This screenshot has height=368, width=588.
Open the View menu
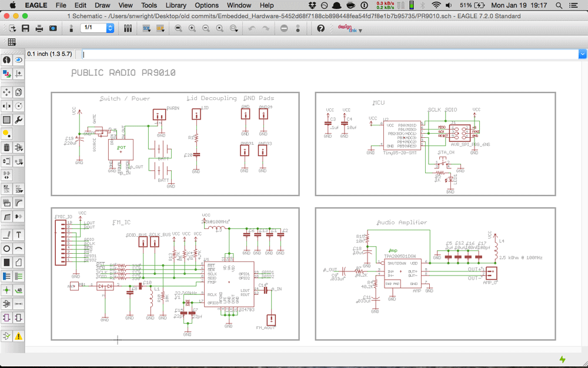click(x=125, y=5)
